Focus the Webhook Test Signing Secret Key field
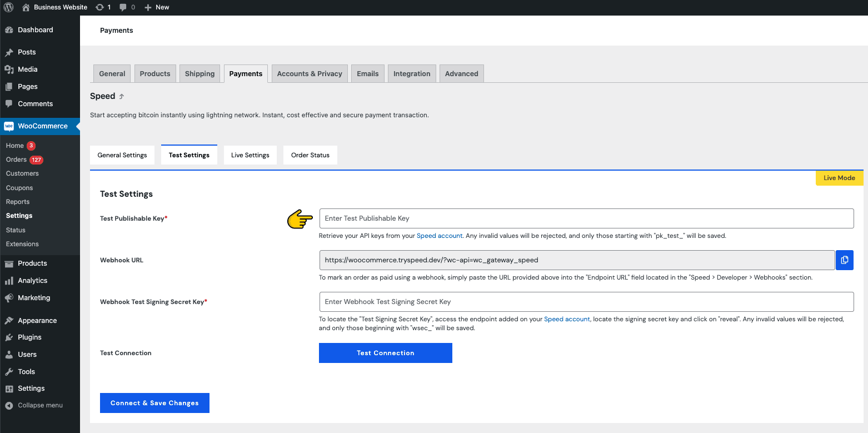The image size is (868, 433). [586, 302]
